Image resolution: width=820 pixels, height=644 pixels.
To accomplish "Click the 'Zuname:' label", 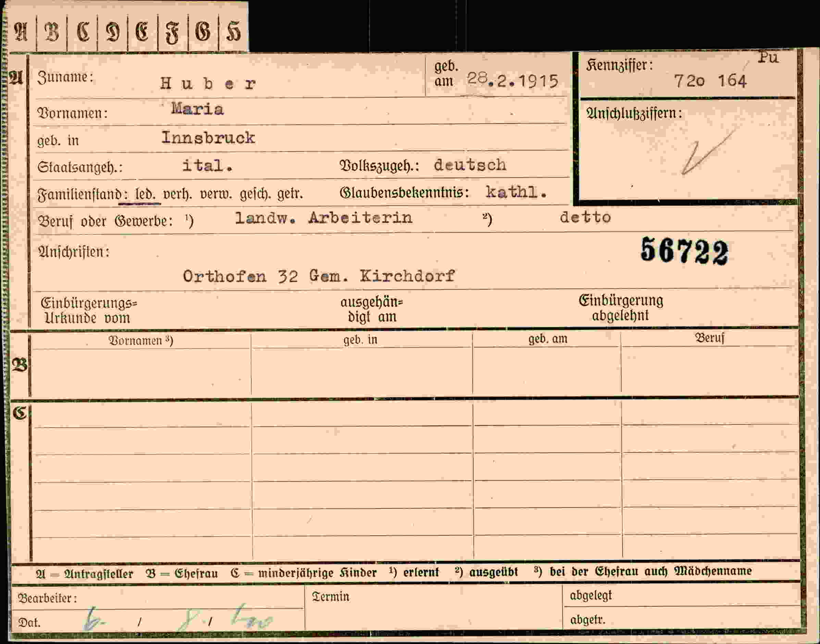I will point(65,78).
